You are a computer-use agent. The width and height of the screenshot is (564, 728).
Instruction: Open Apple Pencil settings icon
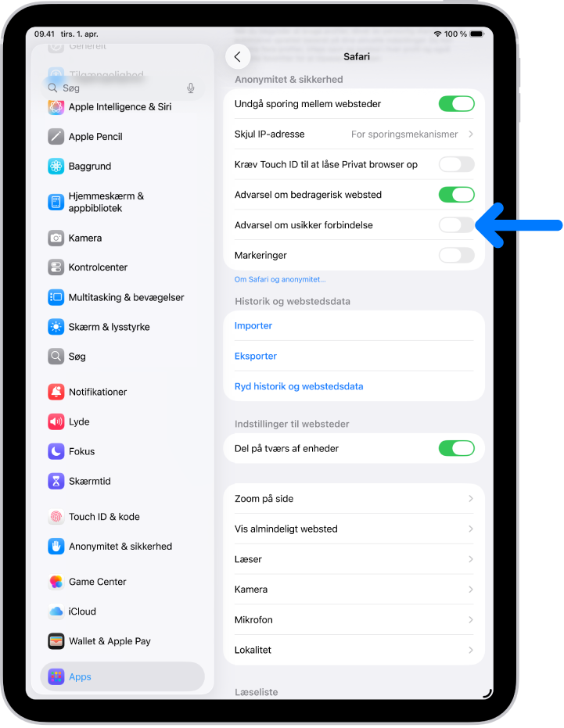(56, 137)
